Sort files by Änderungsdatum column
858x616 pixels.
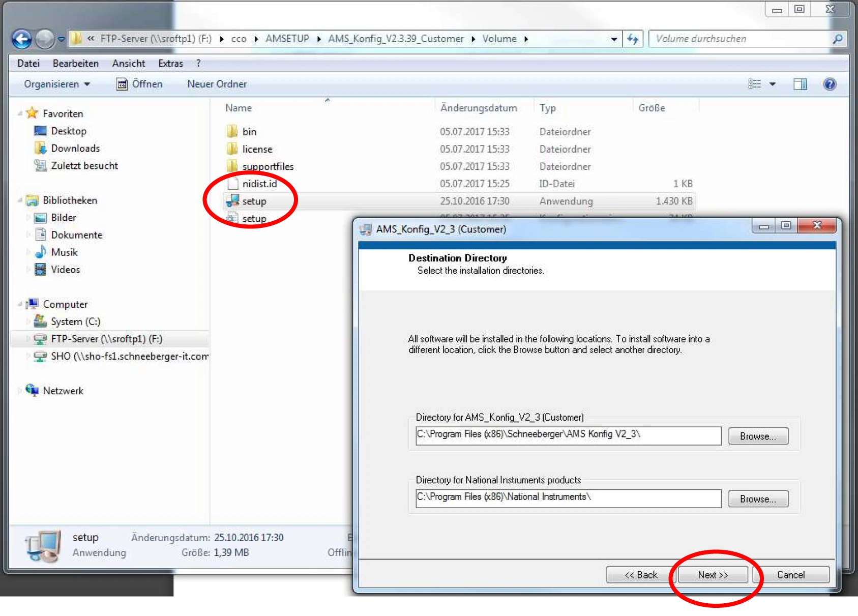(x=479, y=108)
